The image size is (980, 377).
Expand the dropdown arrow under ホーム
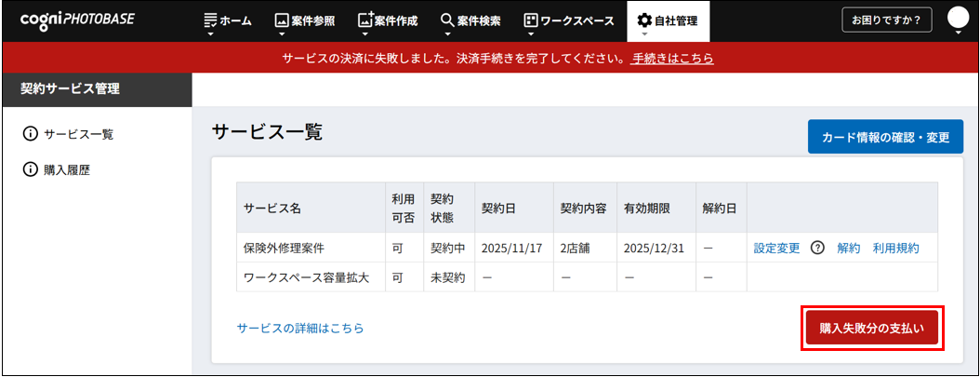[211, 34]
